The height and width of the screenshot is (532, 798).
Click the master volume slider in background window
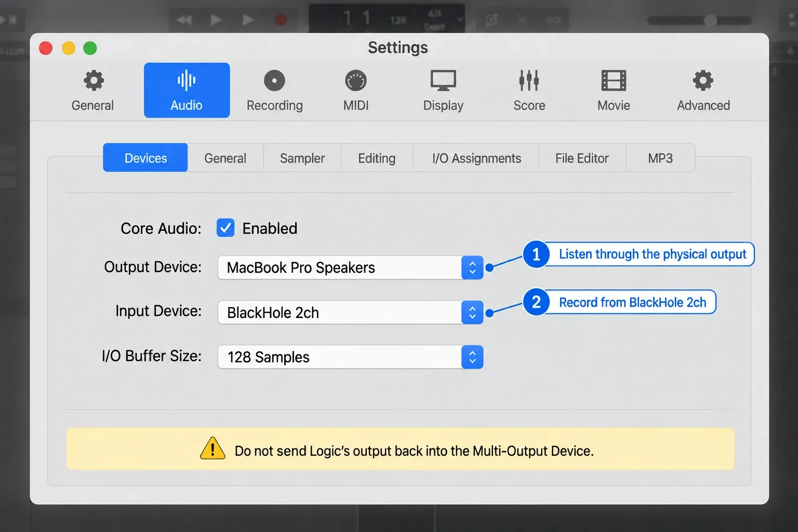(x=700, y=20)
